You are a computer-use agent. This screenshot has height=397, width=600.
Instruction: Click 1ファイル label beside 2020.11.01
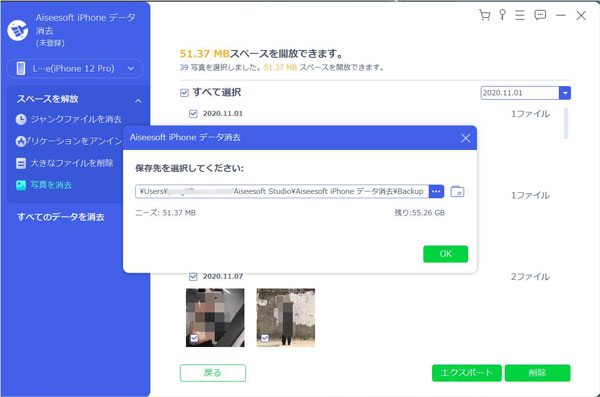[x=530, y=114]
